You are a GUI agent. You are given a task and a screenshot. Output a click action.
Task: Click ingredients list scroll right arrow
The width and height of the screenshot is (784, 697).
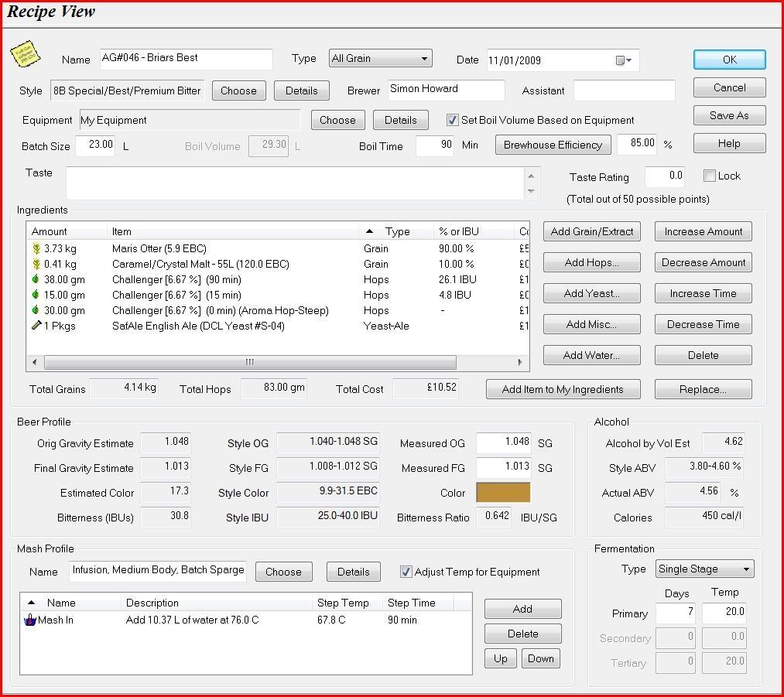click(x=520, y=362)
